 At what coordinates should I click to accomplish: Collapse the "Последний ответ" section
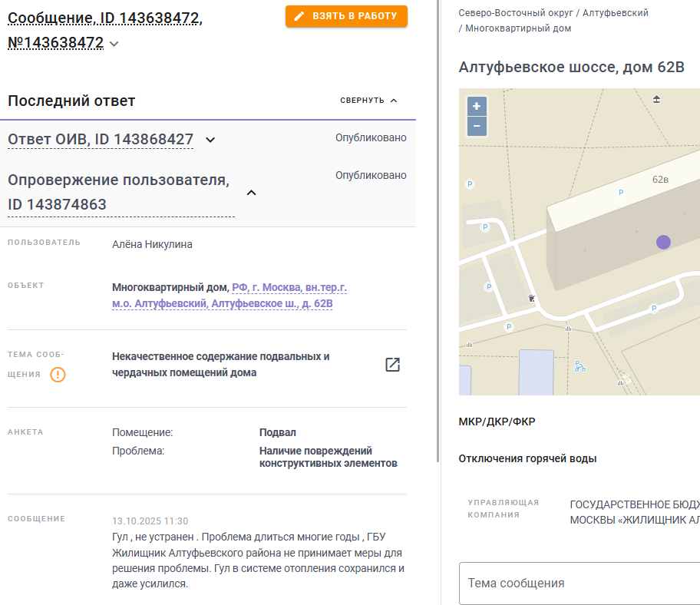pyautogui.click(x=369, y=101)
